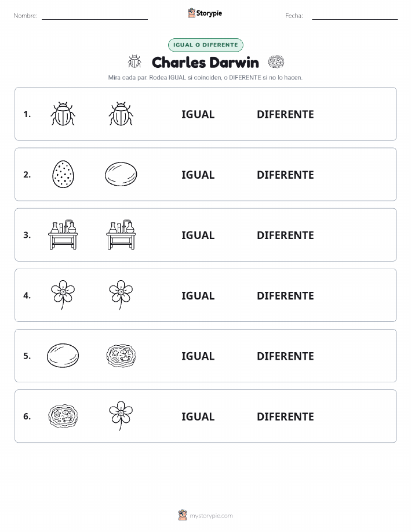Select IGUAL for row 3
The image size is (411, 532).
coord(198,235)
